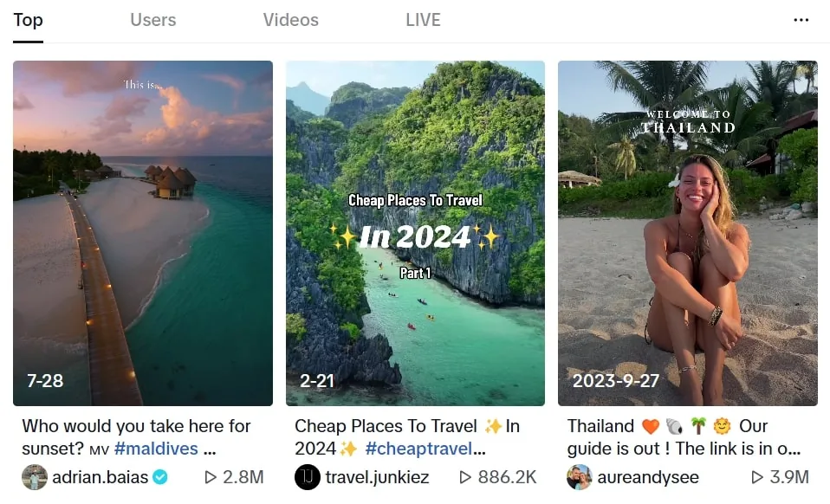This screenshot has height=504, width=830.
Task: Play the Welcome To Thailand video
Action: [687, 234]
